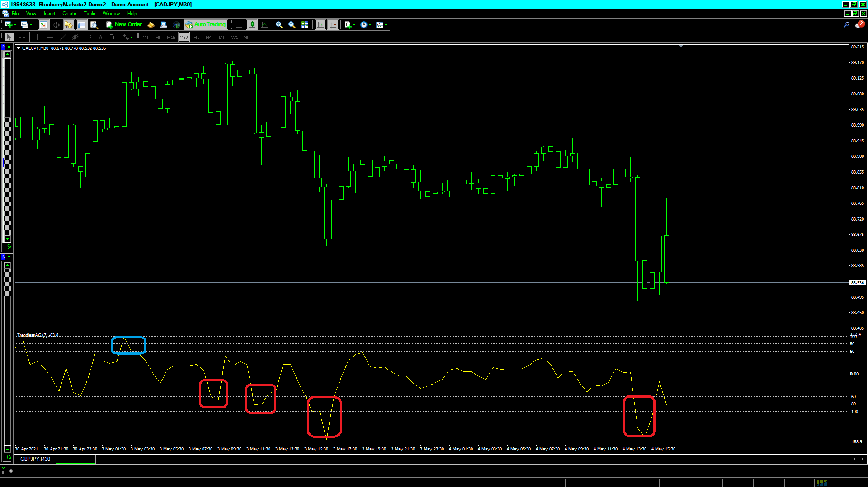
Task: Zoom out of the chart
Action: 292,25
